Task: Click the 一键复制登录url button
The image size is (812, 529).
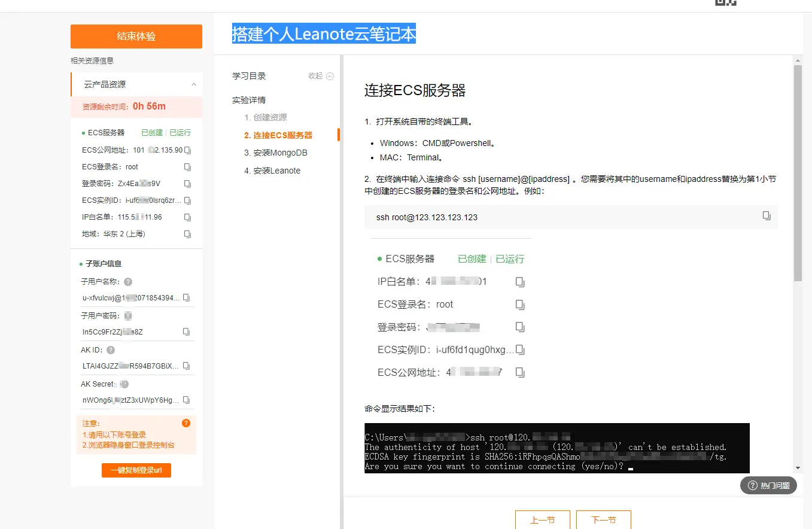Action: (x=136, y=470)
